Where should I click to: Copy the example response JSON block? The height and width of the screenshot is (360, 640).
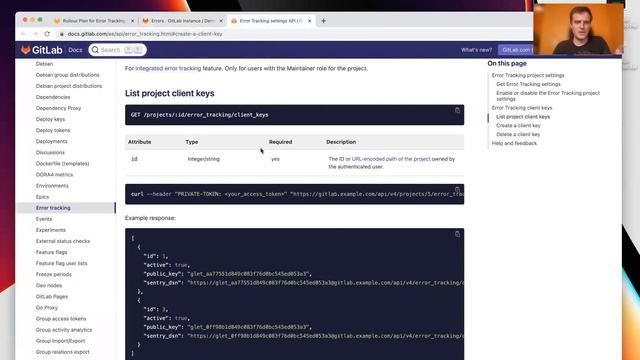pyautogui.click(x=457, y=234)
